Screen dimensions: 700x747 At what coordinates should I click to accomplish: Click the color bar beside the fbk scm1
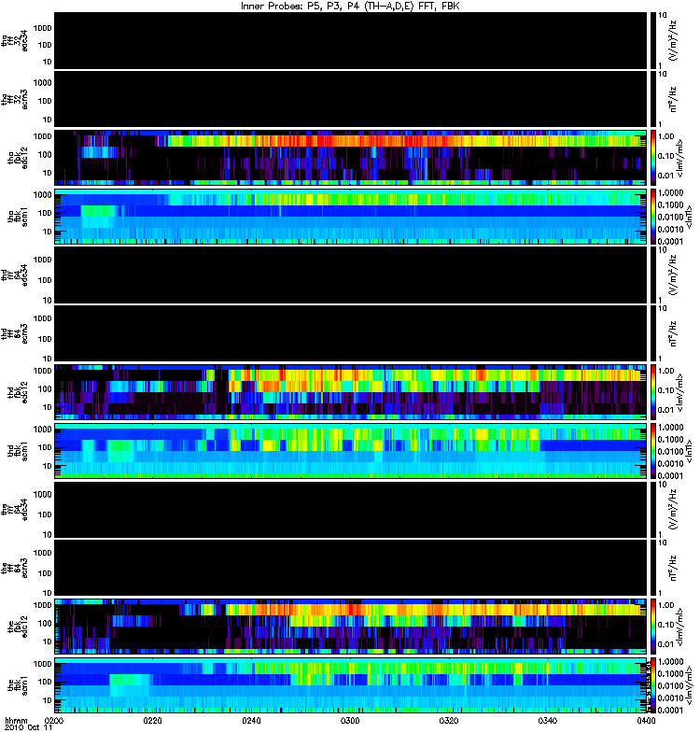pos(653,685)
